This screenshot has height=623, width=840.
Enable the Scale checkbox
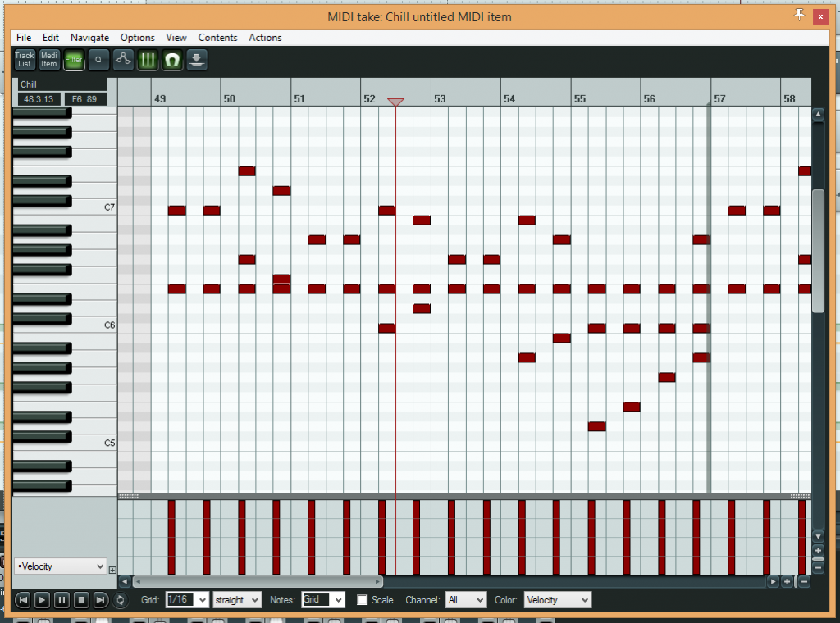pyautogui.click(x=363, y=600)
